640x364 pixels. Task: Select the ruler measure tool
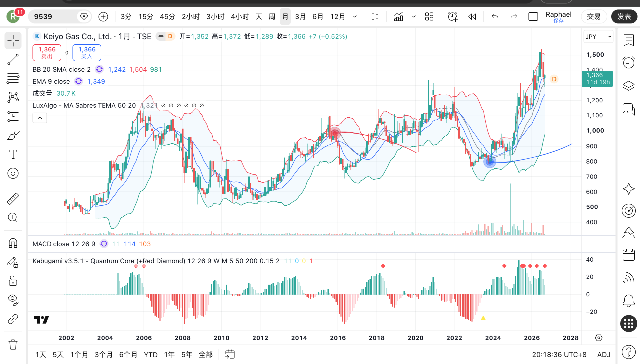(13, 199)
